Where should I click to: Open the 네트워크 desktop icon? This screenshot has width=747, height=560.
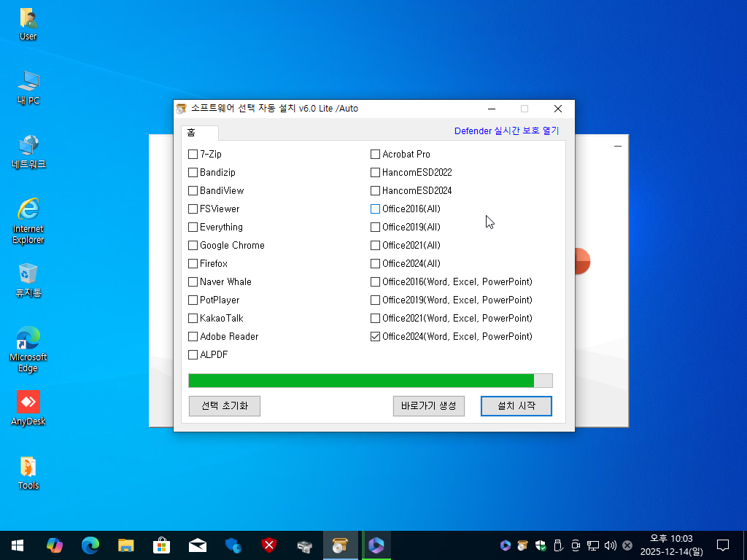pyautogui.click(x=28, y=152)
